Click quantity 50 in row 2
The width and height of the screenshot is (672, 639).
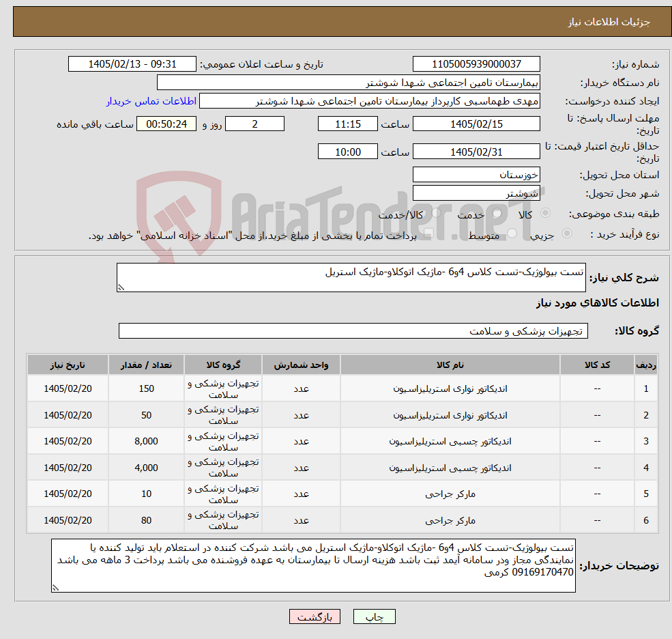[146, 415]
